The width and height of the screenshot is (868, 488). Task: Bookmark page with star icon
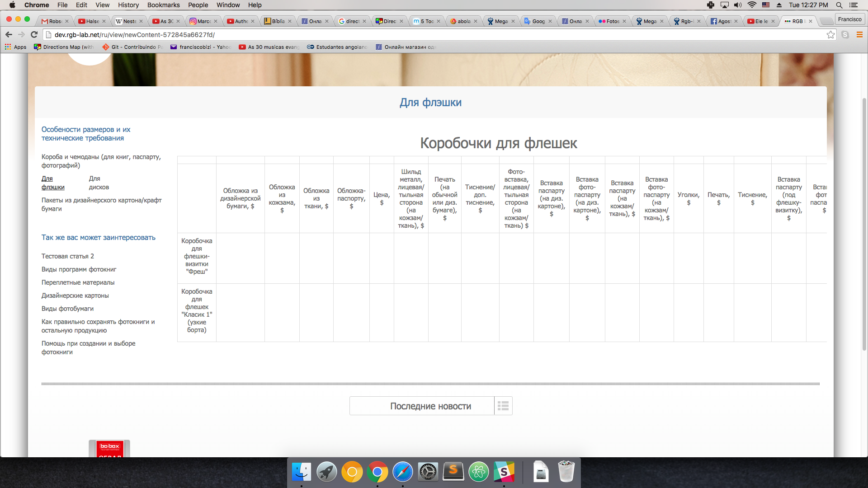coord(830,35)
